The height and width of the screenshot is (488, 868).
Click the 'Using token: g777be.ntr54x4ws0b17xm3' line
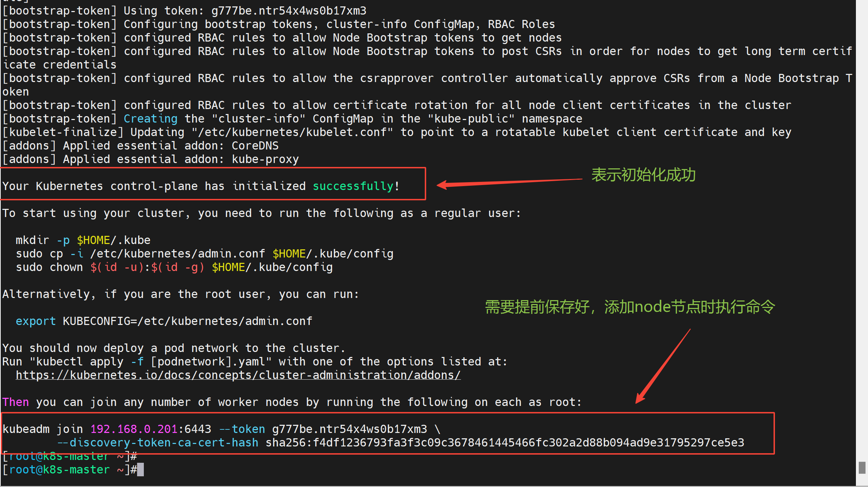(x=184, y=11)
